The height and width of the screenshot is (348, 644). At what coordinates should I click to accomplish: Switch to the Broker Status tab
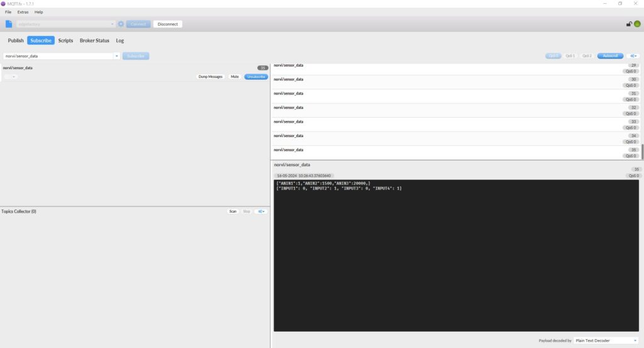pos(94,41)
